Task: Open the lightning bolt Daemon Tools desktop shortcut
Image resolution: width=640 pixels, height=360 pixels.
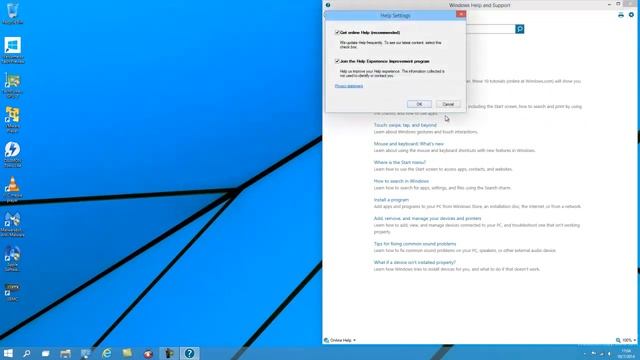Action: [x=13, y=154]
